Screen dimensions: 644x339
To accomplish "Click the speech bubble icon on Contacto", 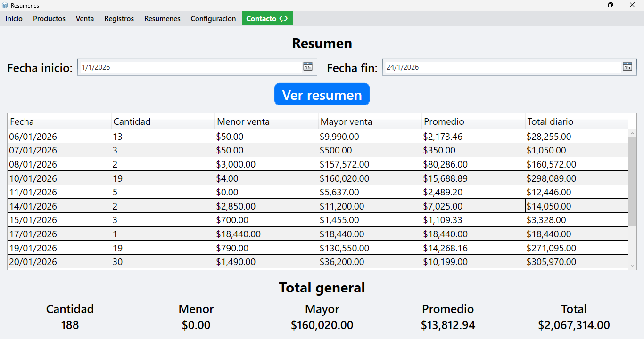I will pos(283,18).
